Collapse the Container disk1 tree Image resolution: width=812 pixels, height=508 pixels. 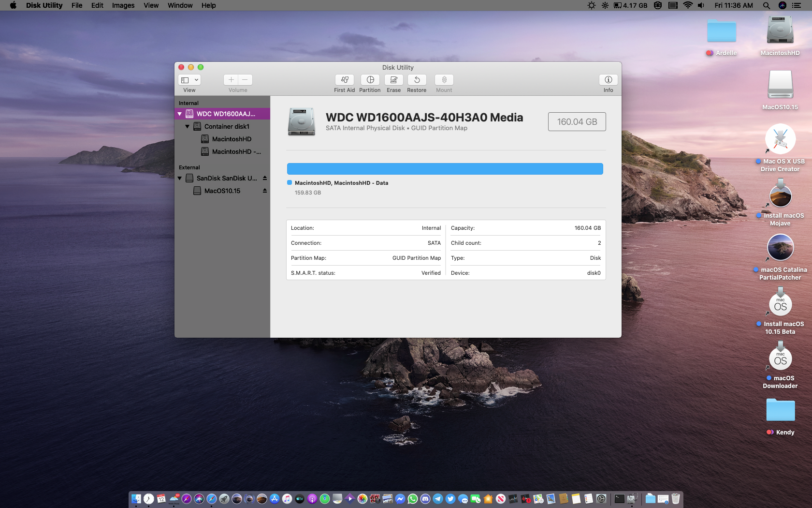click(188, 127)
